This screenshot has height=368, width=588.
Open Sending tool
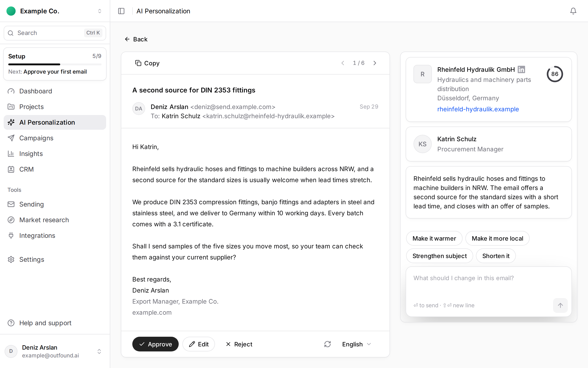tap(55, 204)
